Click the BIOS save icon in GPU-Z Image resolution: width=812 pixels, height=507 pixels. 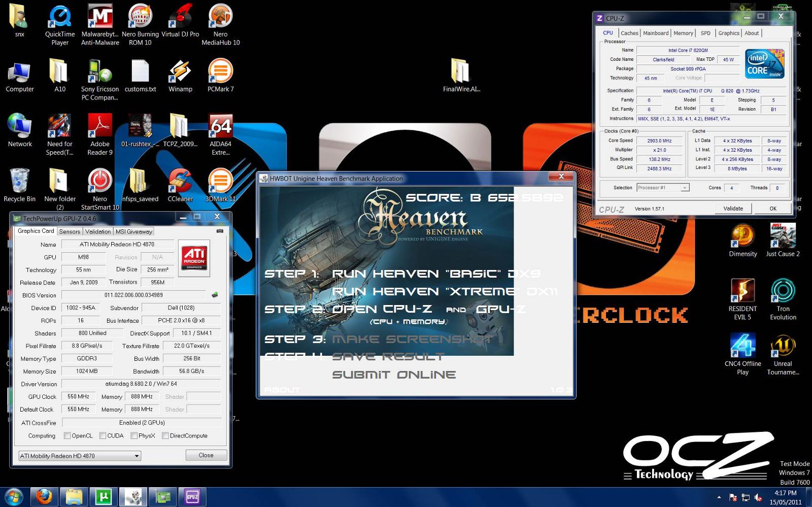click(215, 295)
